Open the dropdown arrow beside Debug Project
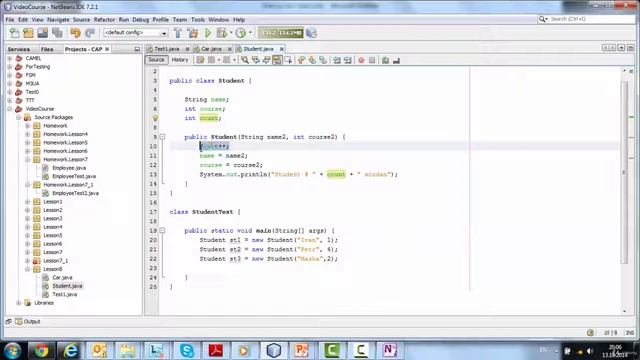This screenshot has width=640, height=360. tap(231, 33)
